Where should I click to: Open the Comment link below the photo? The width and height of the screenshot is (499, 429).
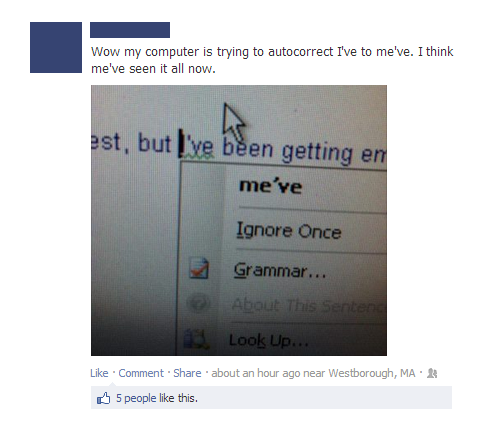coord(141,373)
